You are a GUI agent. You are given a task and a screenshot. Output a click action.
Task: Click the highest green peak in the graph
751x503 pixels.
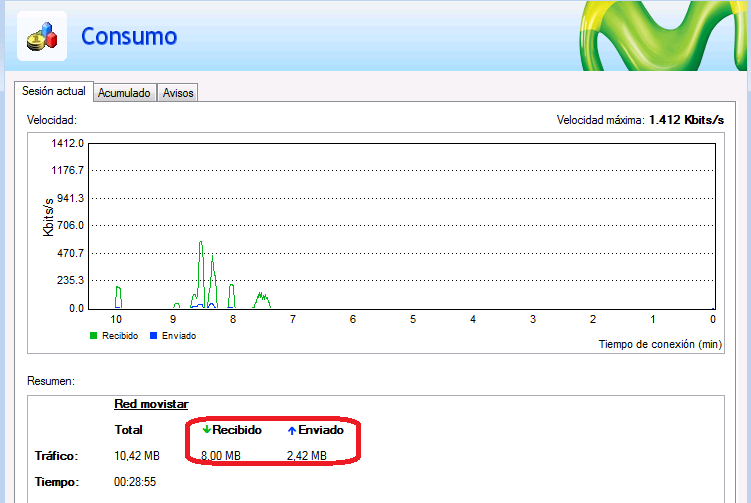tap(201, 243)
